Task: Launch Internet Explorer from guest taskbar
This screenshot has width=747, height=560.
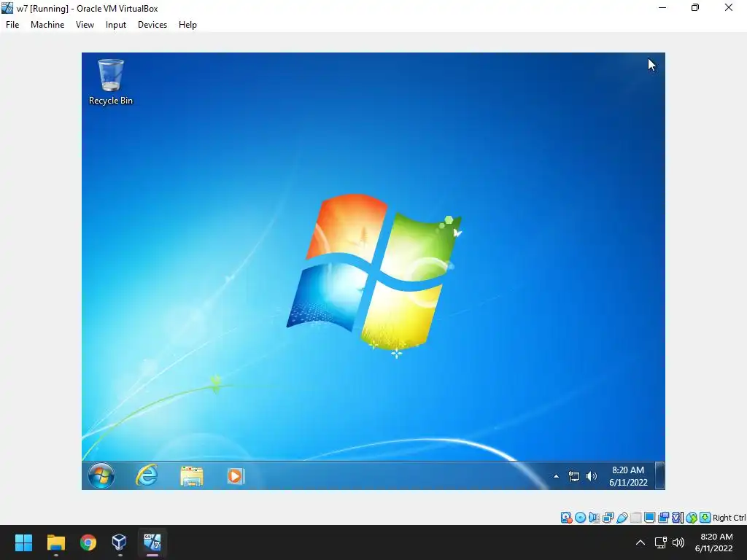Action: [147, 475]
